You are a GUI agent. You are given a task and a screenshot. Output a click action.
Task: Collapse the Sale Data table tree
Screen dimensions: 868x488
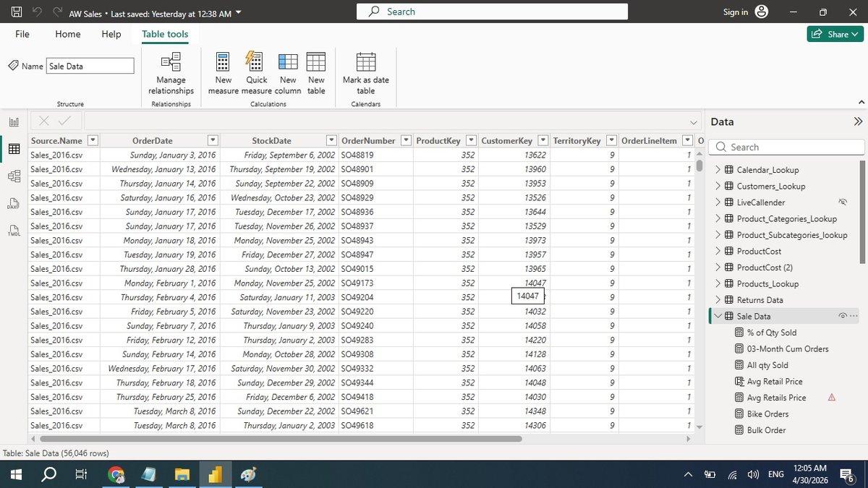(718, 316)
